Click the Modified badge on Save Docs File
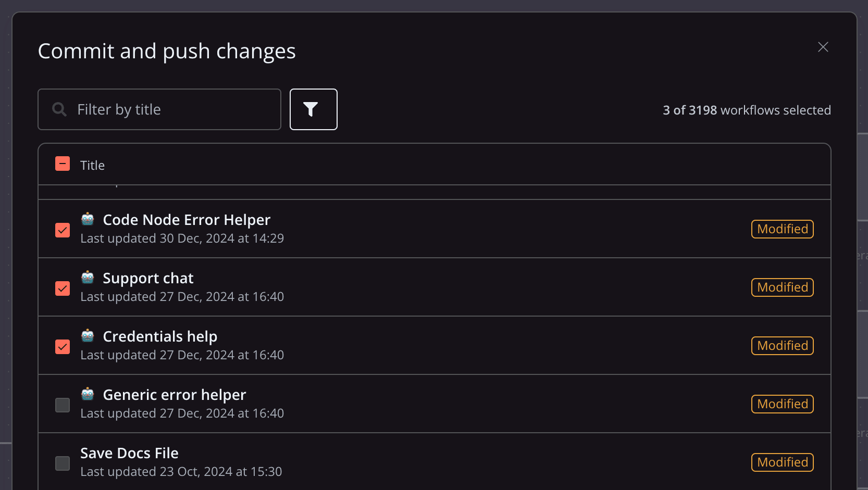 782,462
